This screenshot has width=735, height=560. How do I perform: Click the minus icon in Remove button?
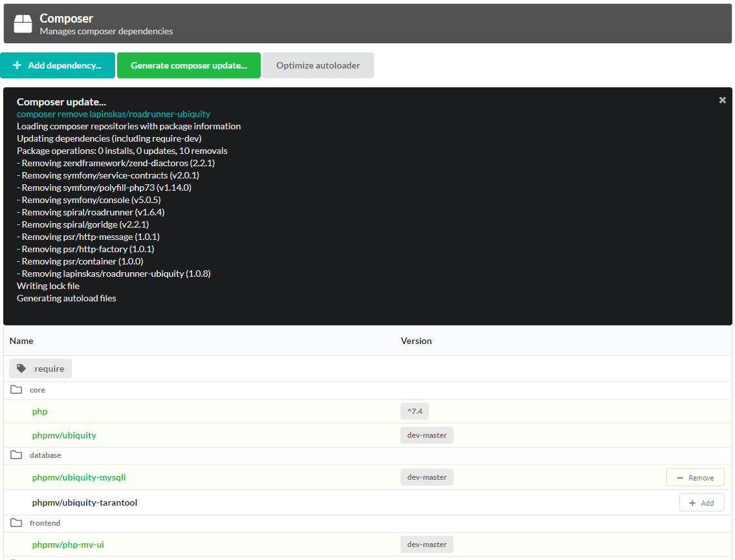point(680,478)
